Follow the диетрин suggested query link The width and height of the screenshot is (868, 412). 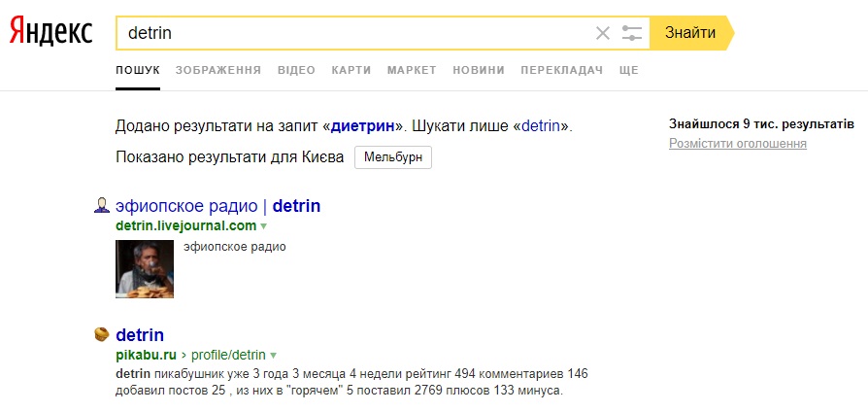point(362,125)
